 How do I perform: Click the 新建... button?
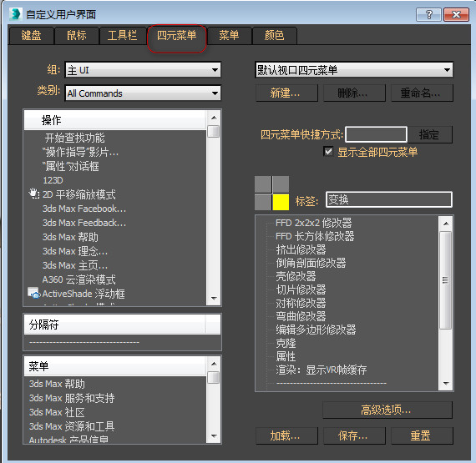click(x=286, y=93)
